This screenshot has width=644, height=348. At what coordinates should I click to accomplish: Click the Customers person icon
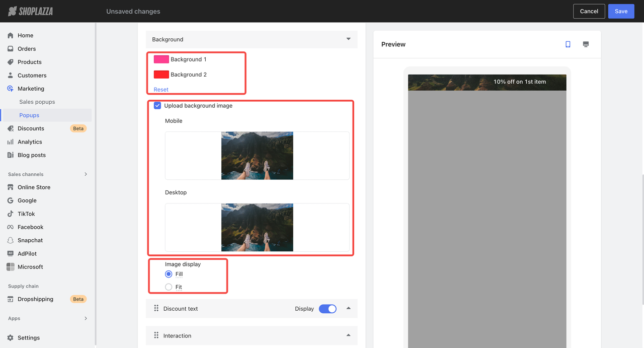(x=11, y=76)
